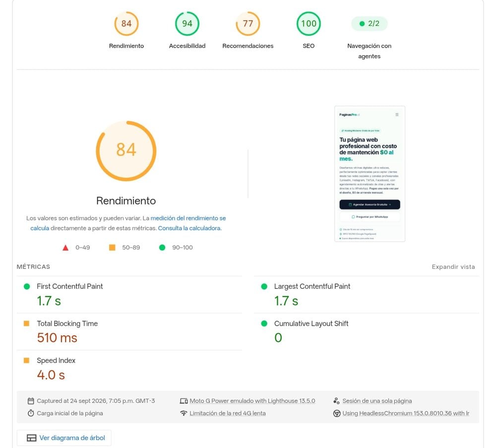
Task: Select the Navegación con agentes label
Action: [x=369, y=51]
